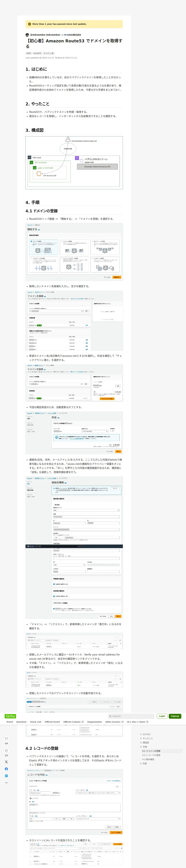Open the AI x Dev x Team link
186x868 pixels.
coord(138,722)
